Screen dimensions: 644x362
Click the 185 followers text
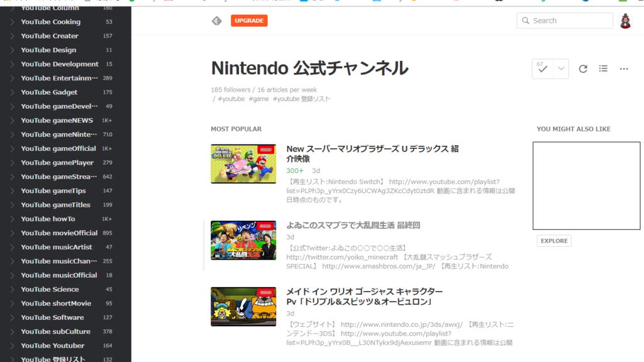(230, 90)
